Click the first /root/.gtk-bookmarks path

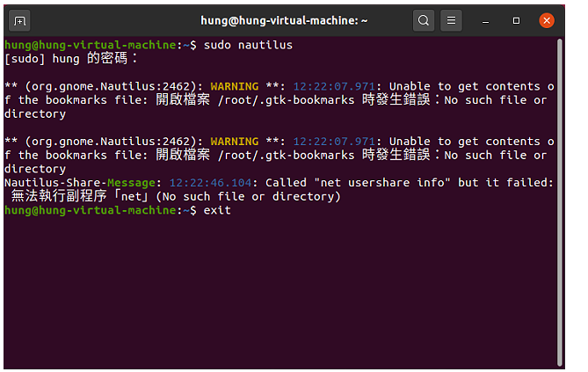(x=287, y=100)
